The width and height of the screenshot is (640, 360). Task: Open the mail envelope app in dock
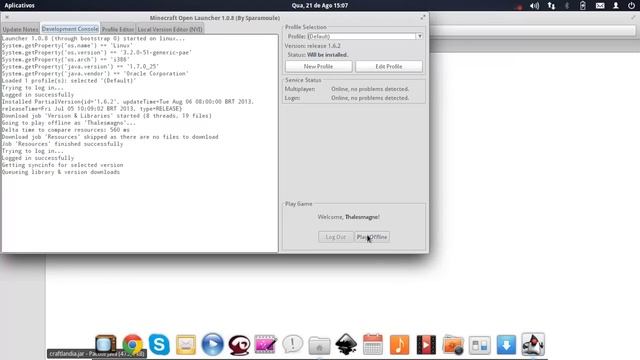[x=186, y=344]
